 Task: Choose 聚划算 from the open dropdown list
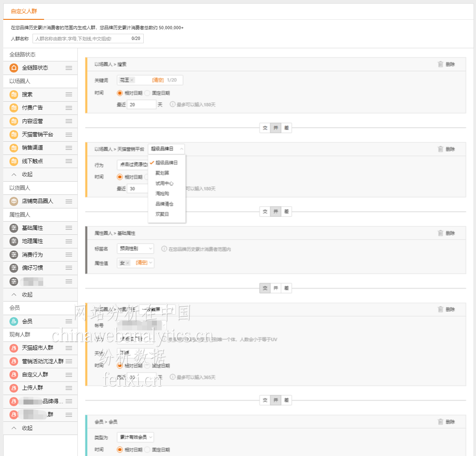tap(162, 173)
